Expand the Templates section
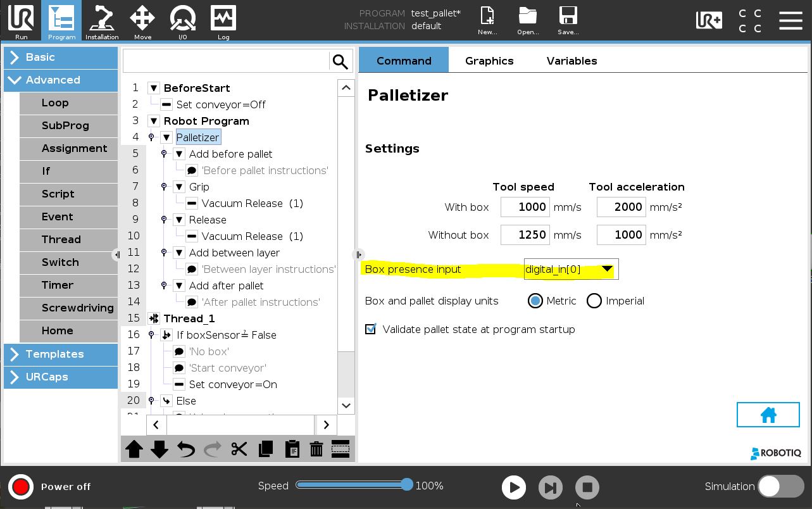 [61, 354]
